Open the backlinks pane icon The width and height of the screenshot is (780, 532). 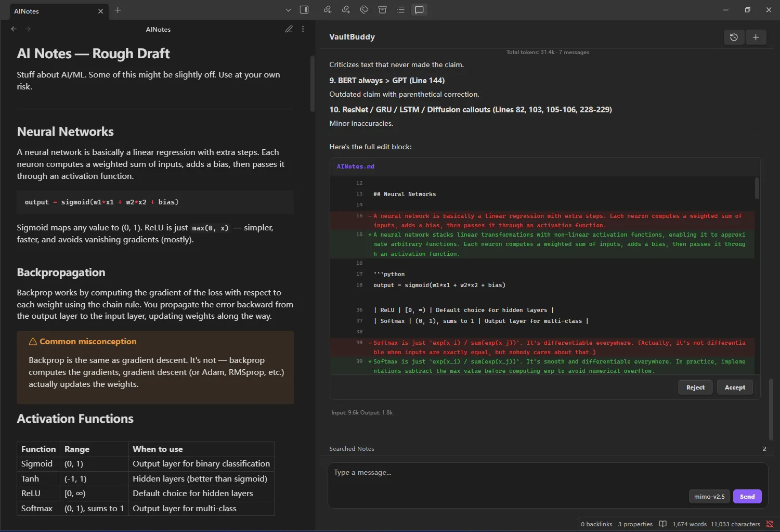[x=328, y=9]
